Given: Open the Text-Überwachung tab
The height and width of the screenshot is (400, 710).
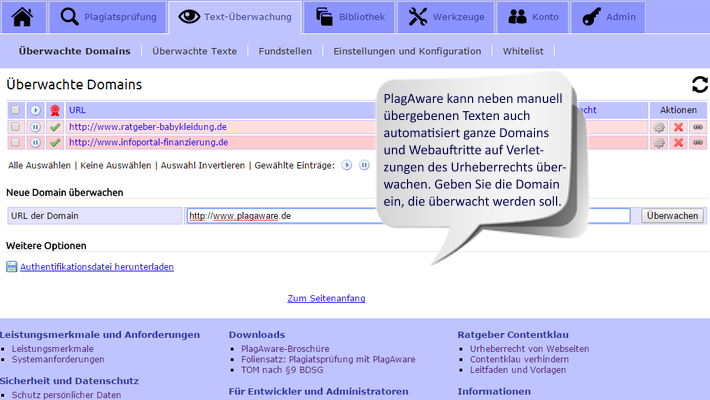Looking at the screenshot, I should click(235, 17).
